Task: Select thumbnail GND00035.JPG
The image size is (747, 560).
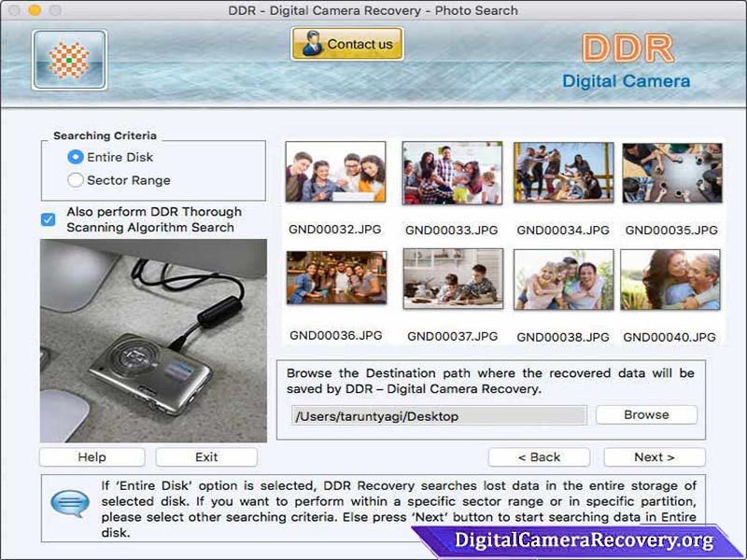Action: [x=671, y=173]
